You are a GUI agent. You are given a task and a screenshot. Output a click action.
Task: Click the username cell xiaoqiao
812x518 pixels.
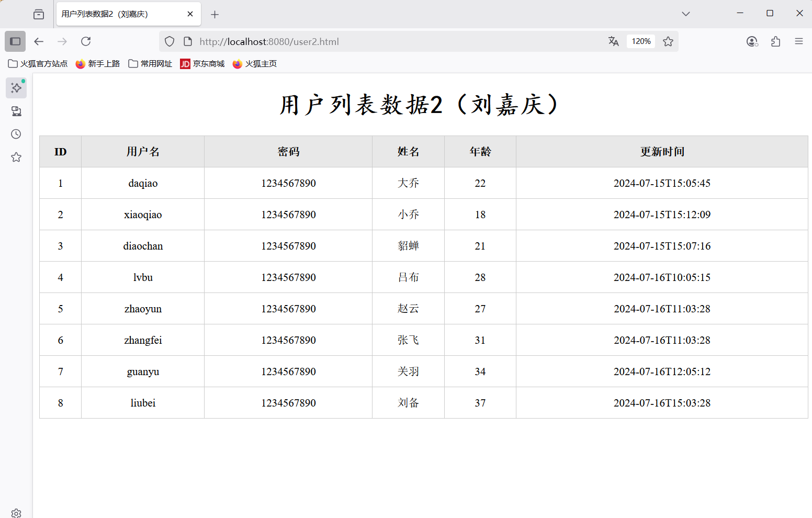(x=143, y=215)
